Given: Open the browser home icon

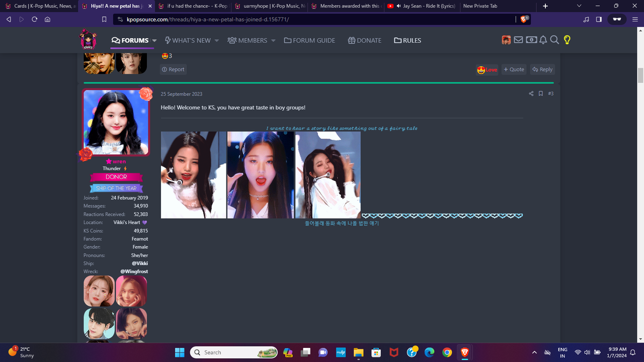Looking at the screenshot, I should pyautogui.click(x=47, y=19).
